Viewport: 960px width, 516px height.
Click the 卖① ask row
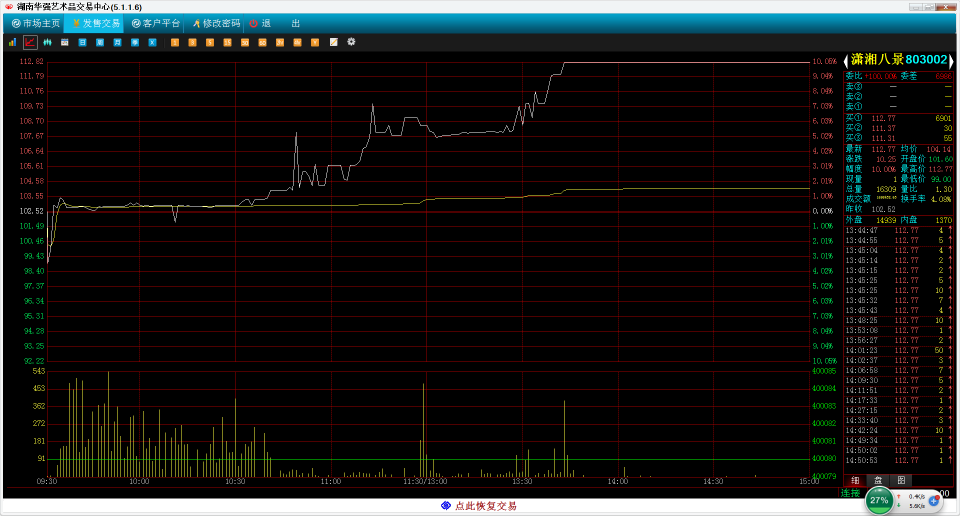tap(899, 107)
